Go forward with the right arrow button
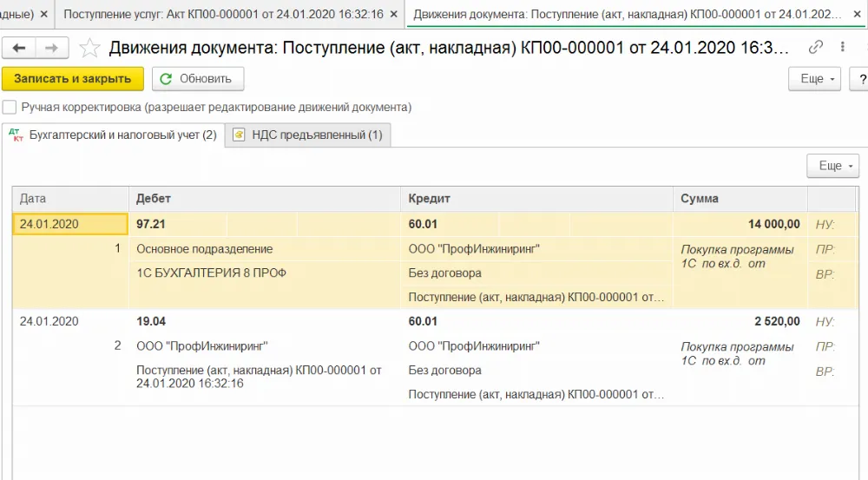This screenshot has height=480, width=868. click(x=51, y=48)
